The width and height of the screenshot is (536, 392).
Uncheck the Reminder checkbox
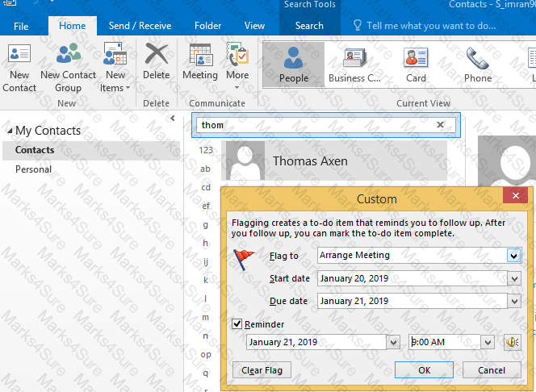(237, 323)
